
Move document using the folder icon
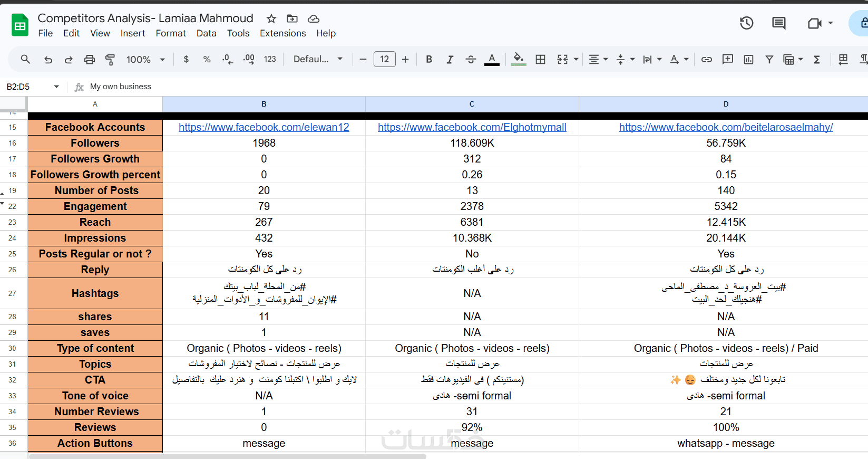coord(292,19)
